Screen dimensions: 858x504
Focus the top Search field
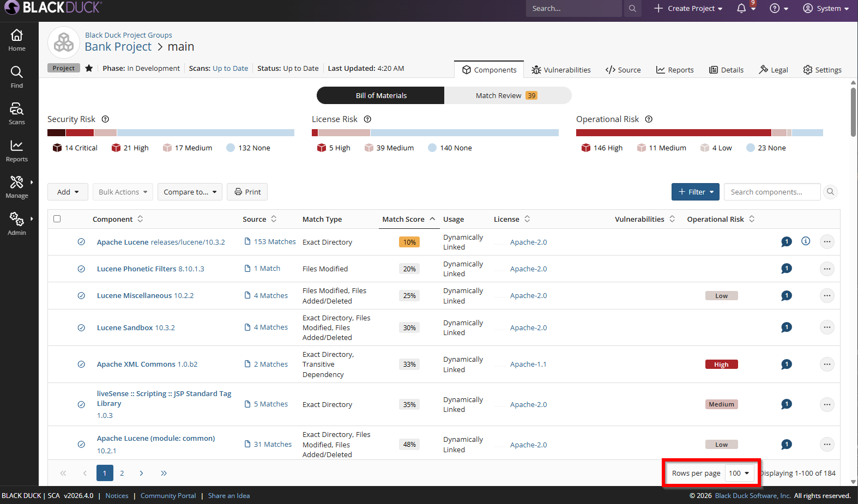[573, 8]
